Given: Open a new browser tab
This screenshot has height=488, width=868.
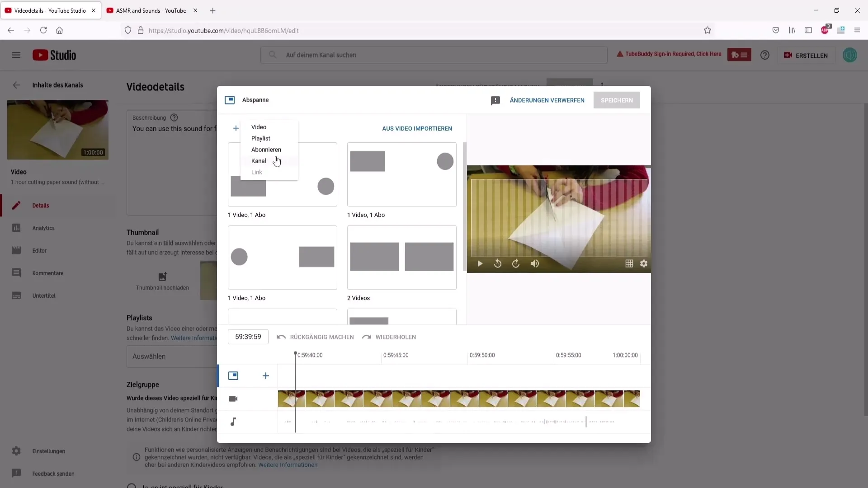Looking at the screenshot, I should 212,10.
